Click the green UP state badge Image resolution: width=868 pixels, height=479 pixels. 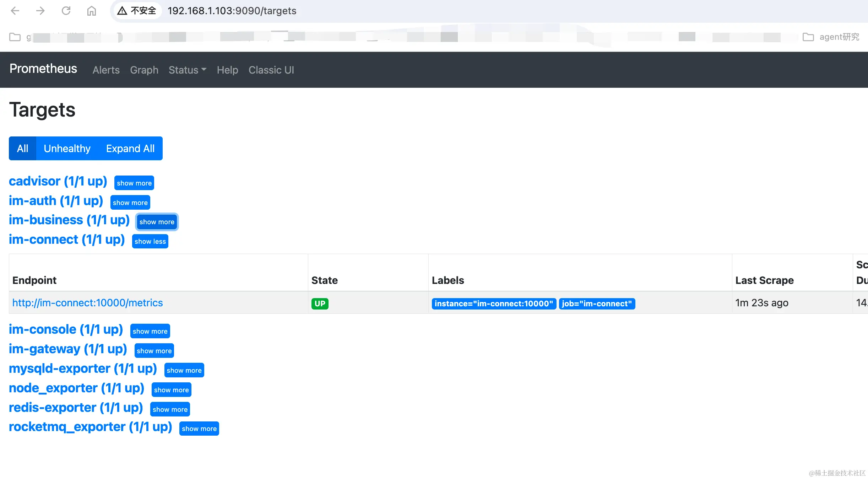pos(320,303)
